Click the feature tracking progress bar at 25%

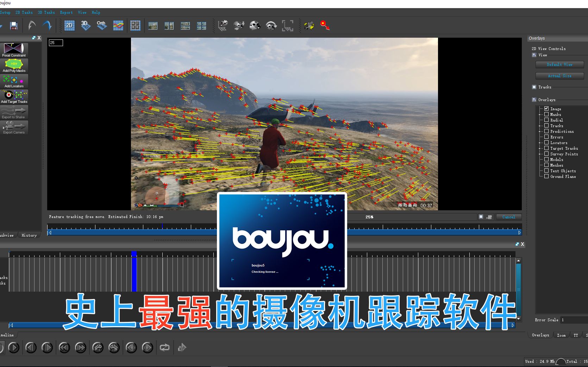(x=369, y=217)
